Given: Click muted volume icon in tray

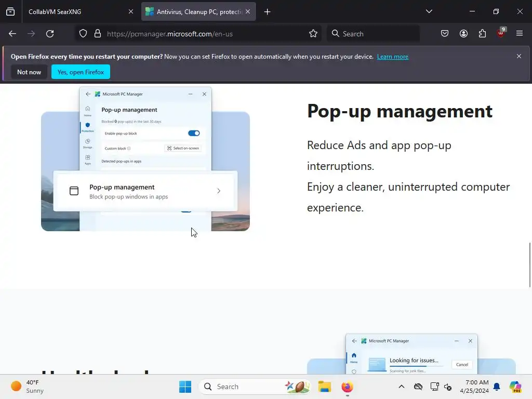Looking at the screenshot, I should pos(448,387).
